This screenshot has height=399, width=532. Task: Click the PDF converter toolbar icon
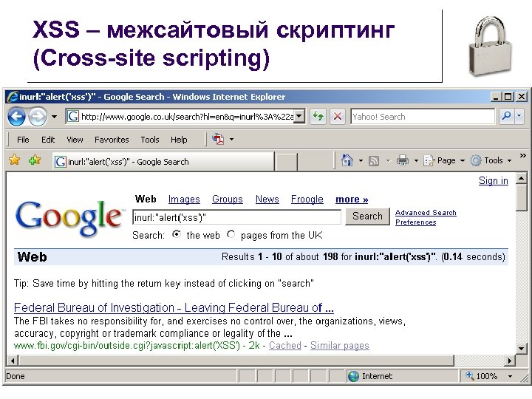click(218, 139)
